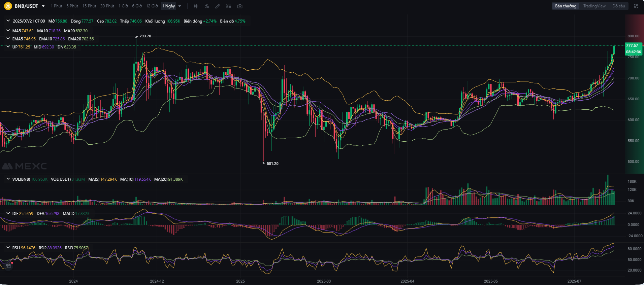Open the BNB/USDT pair dropdown arrow
Image resolution: width=644 pixels, height=285 pixels.
43,6
